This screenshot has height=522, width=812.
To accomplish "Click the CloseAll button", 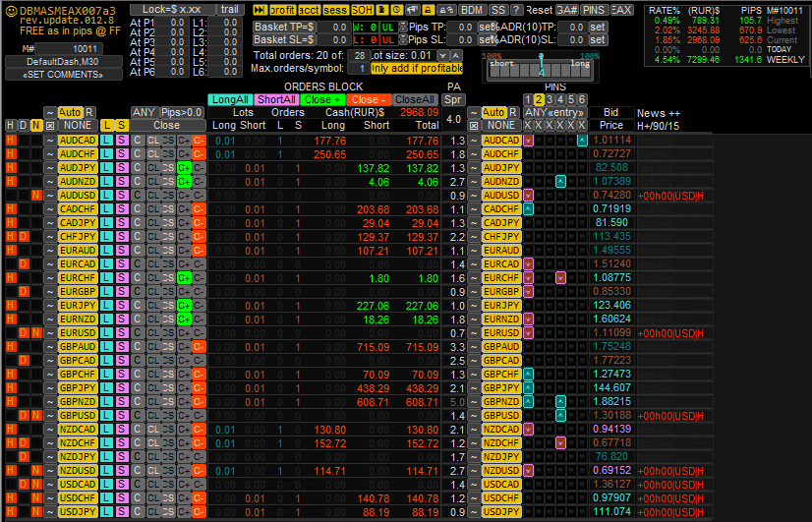I will pyautogui.click(x=415, y=99).
